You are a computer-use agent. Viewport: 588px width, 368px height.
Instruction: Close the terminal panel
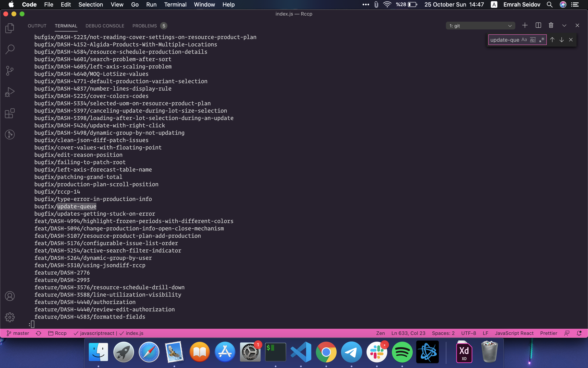coord(577,26)
